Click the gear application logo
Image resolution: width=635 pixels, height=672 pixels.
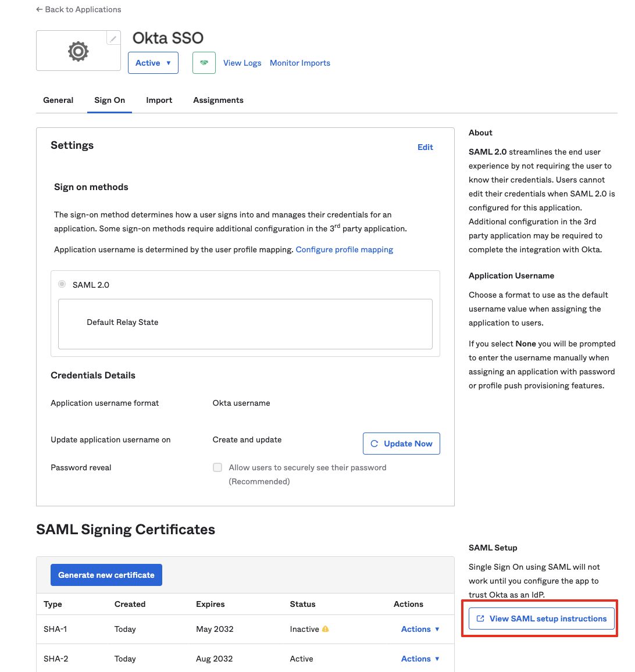pos(79,51)
